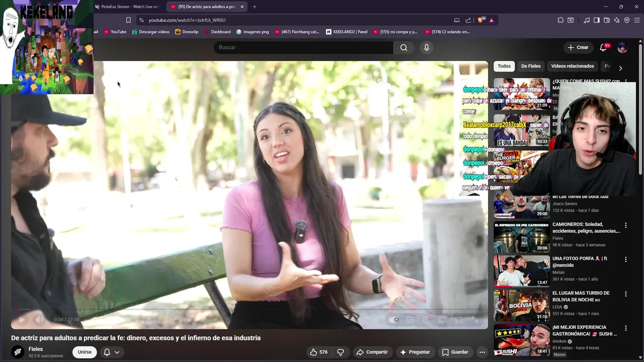Image resolution: width=644 pixels, height=362 pixels.
Task: Open the browser hamburger menu
Action: [637, 20]
